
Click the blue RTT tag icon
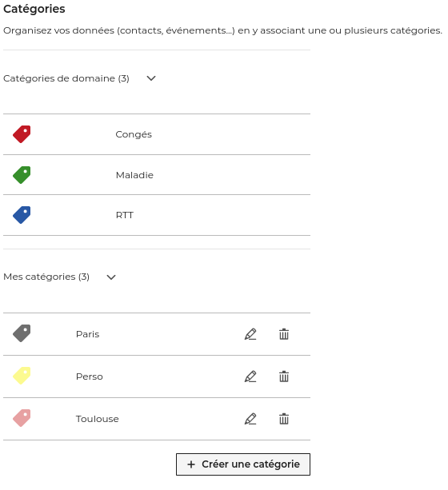pos(22,215)
